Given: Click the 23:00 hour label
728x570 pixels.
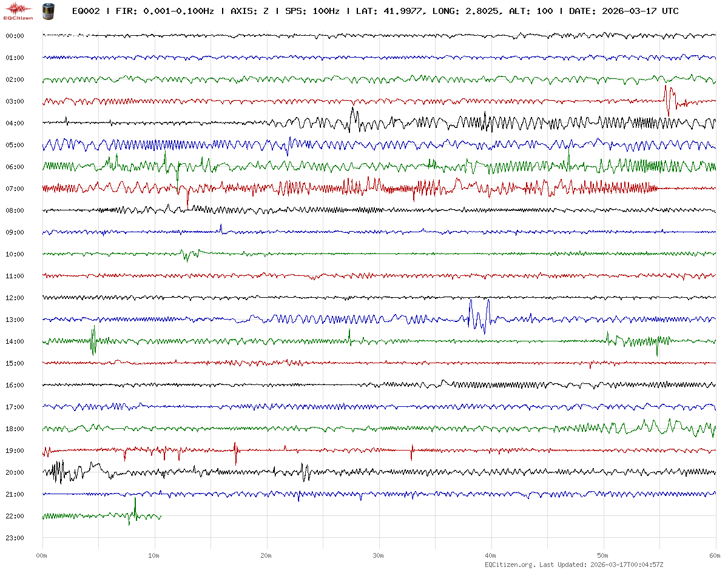Looking at the screenshot, I should pyautogui.click(x=15, y=538).
